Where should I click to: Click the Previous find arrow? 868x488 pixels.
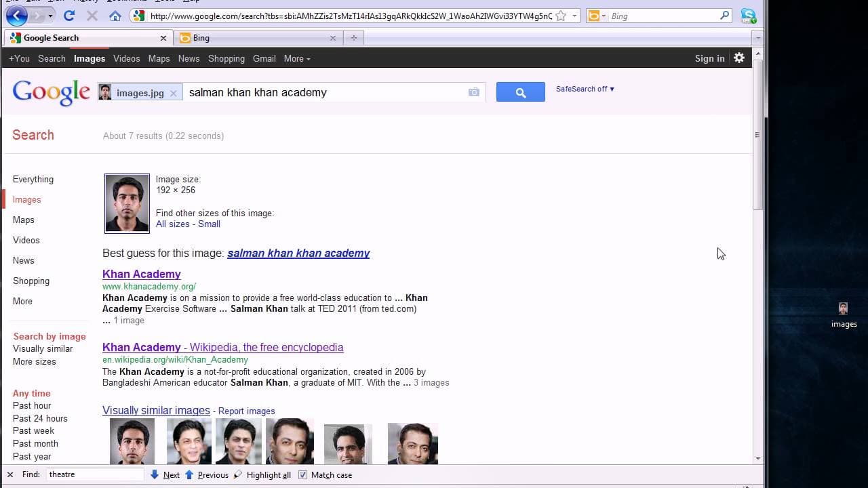pos(206,474)
